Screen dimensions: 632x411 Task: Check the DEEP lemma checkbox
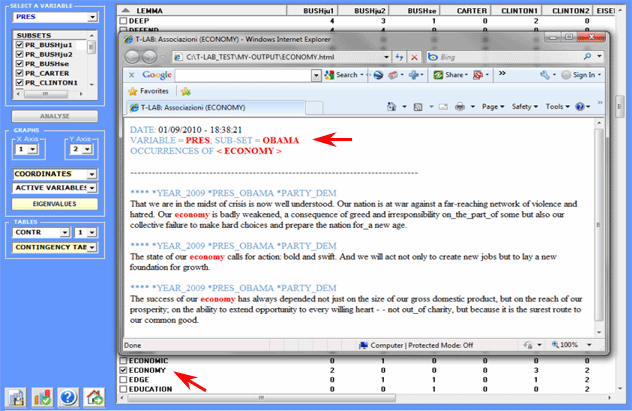click(124, 21)
